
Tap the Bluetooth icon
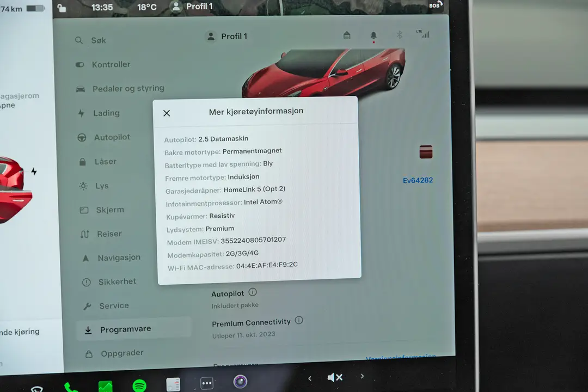400,35
